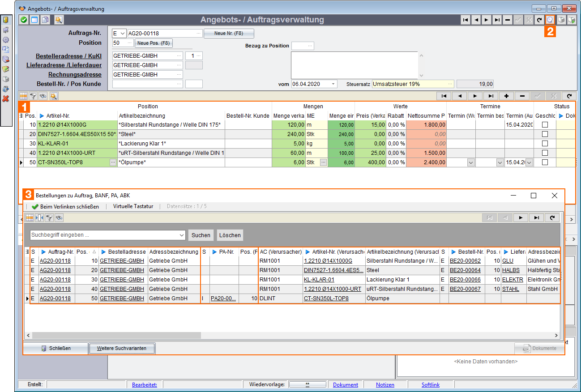Open lookup dots for Umsatzsteuer 19% field

click(x=450, y=84)
